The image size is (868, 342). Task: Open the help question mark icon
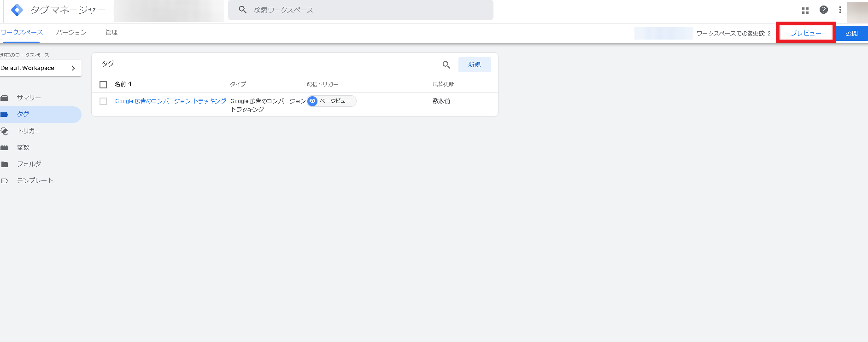(824, 10)
